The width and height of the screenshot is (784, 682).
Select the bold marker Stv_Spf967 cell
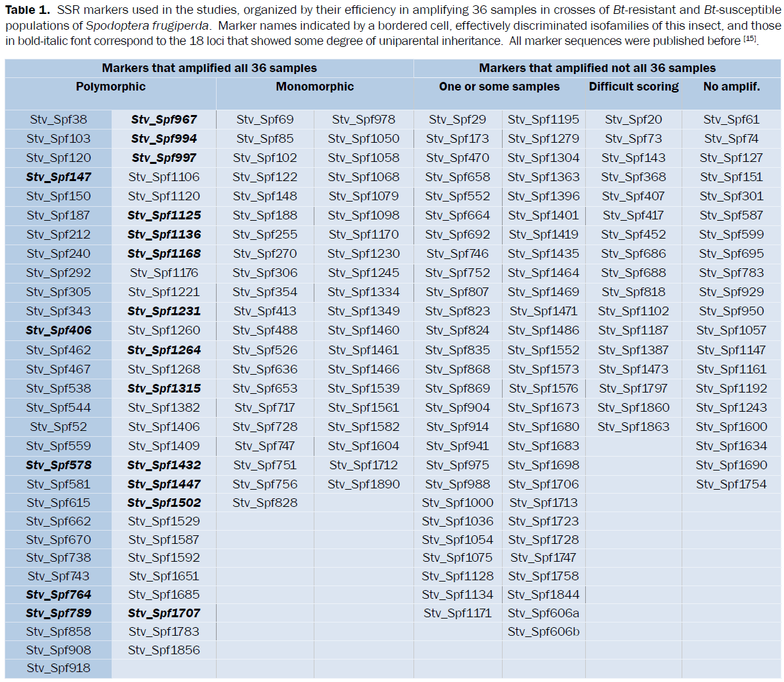coord(164,120)
